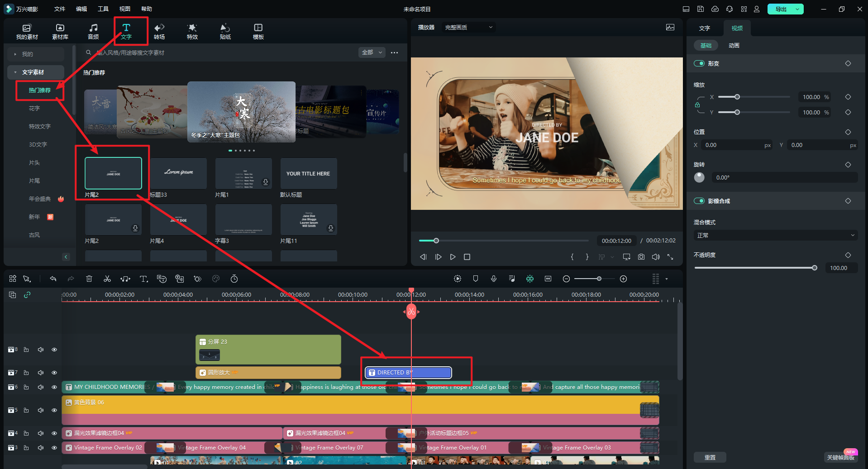
Task: Click the 不透明度 opacity slider handle
Action: 814,268
